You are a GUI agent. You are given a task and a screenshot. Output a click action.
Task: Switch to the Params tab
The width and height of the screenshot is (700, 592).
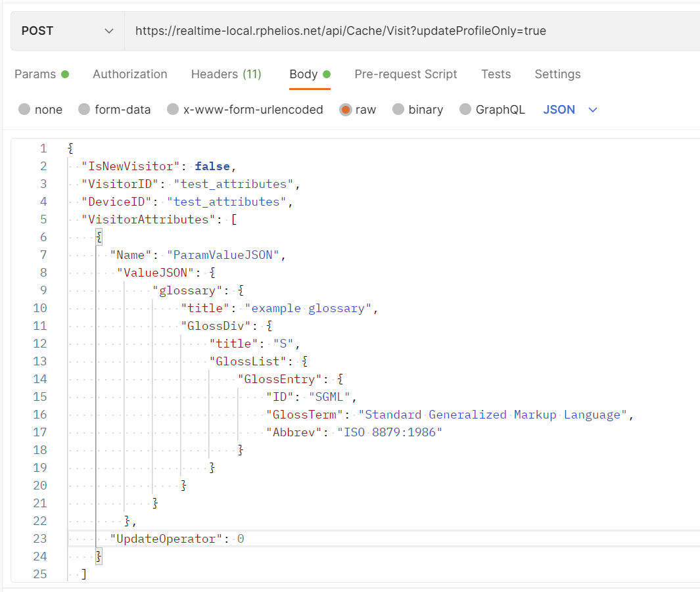(35, 74)
